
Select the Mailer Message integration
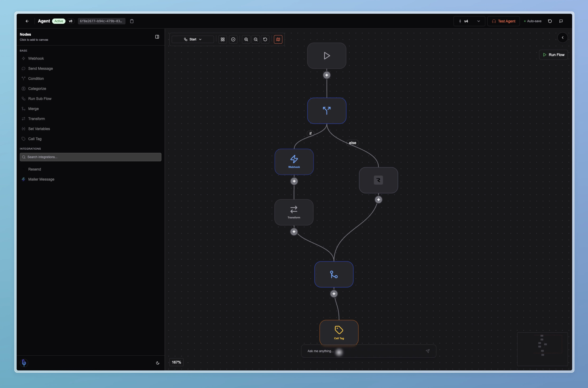click(x=41, y=179)
